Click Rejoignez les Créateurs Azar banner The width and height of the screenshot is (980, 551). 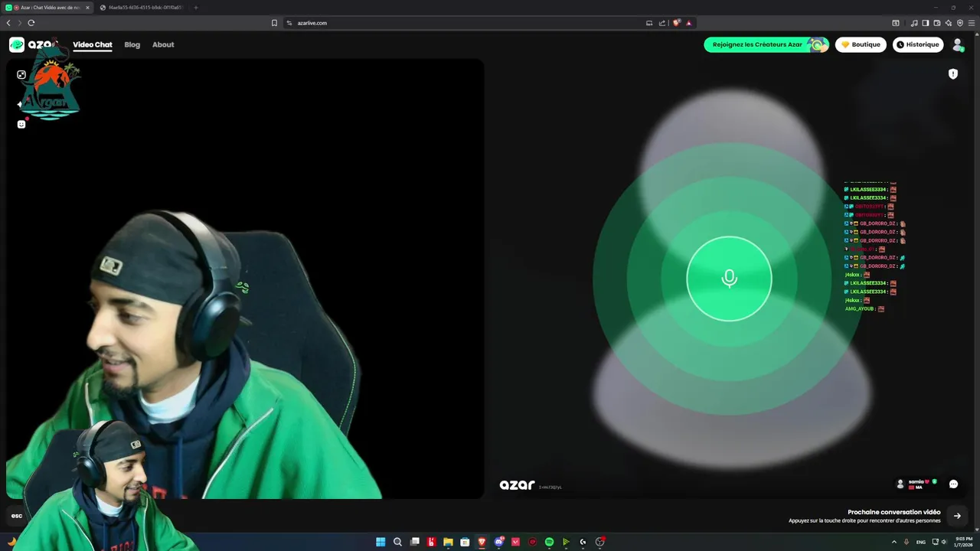tap(766, 44)
